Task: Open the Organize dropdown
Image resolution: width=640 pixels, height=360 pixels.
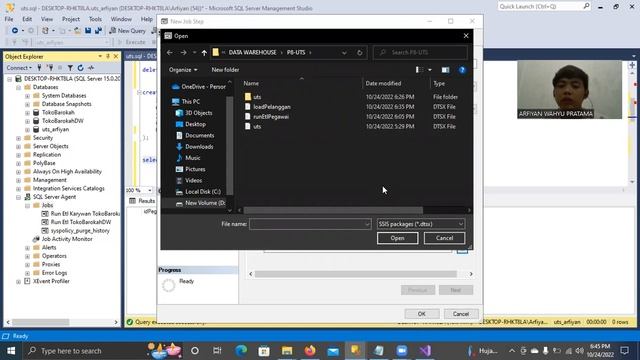Action: click(x=183, y=70)
